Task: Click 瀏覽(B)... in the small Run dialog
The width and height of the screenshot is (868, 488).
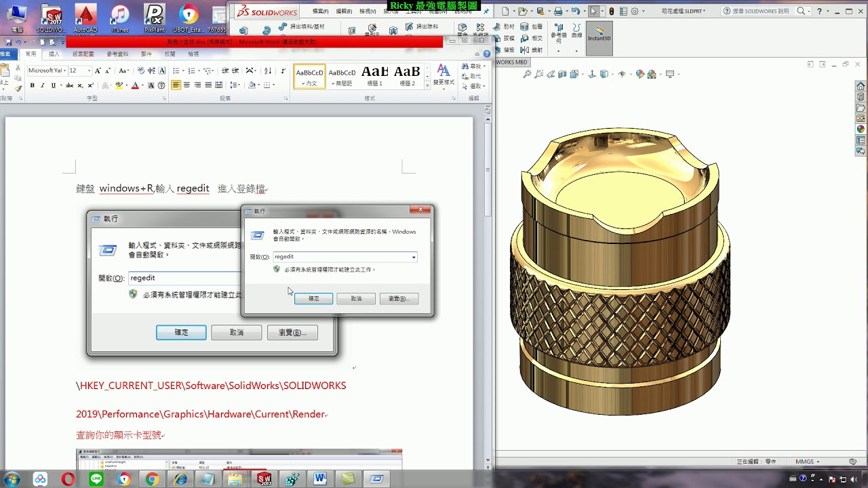Action: (x=399, y=298)
